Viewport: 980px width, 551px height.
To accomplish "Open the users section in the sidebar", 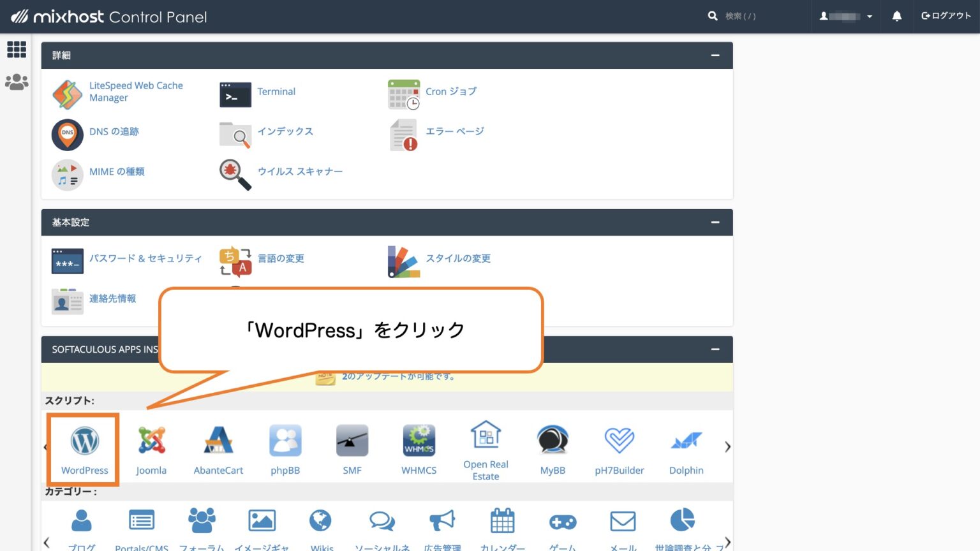I will (17, 82).
